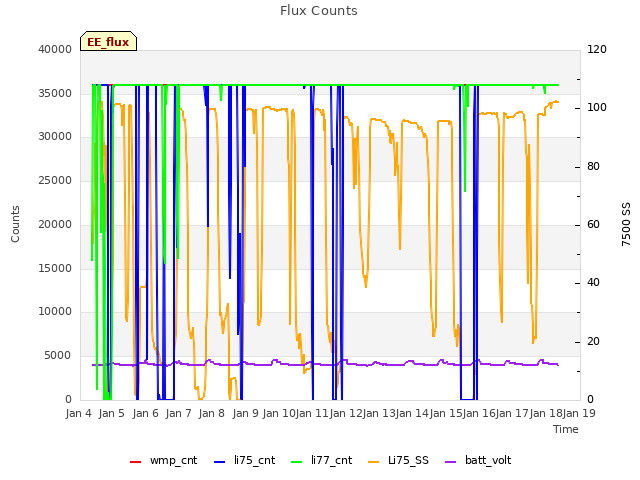Click the 35000 y-axis tick label
Screen dimensions: 640x480
click(x=55, y=93)
